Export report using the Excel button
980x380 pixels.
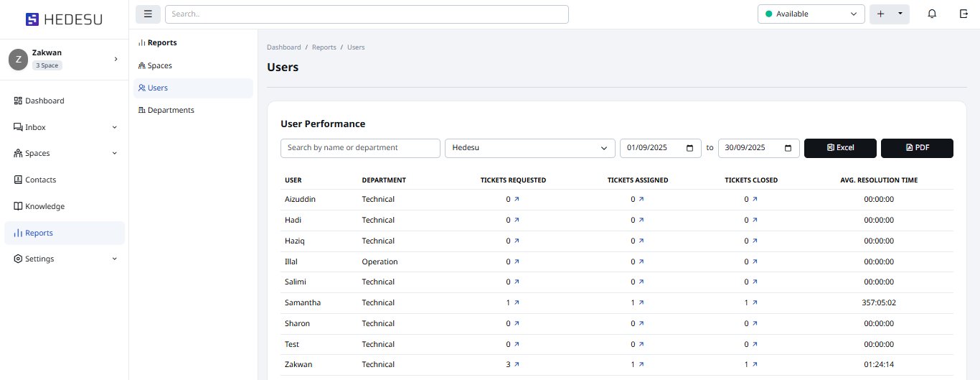(x=840, y=148)
